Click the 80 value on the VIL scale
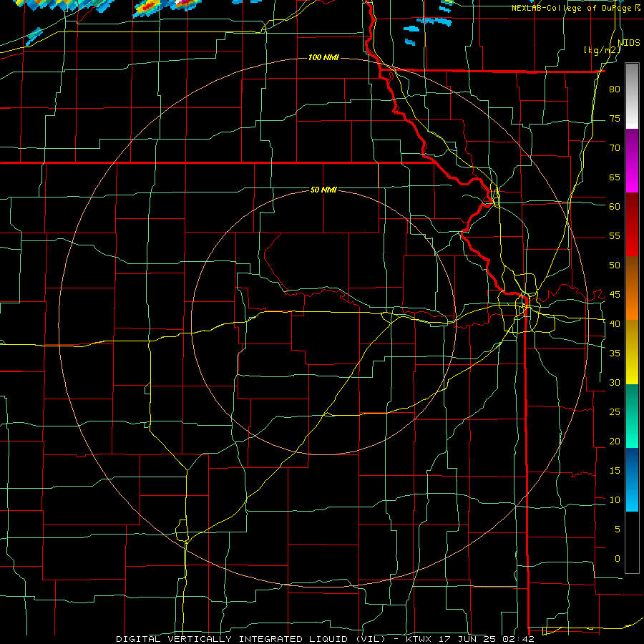 point(615,89)
